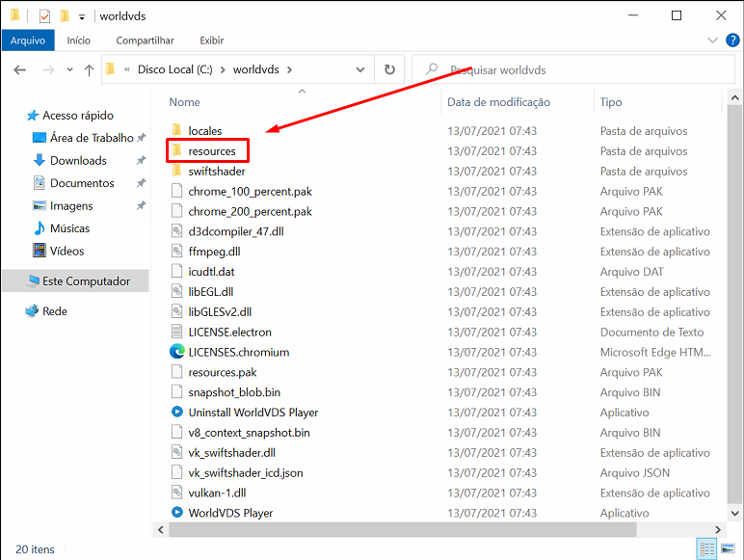Select vk_swiftshader.dll file icon
The height and width of the screenshot is (560, 744).
pos(177,452)
